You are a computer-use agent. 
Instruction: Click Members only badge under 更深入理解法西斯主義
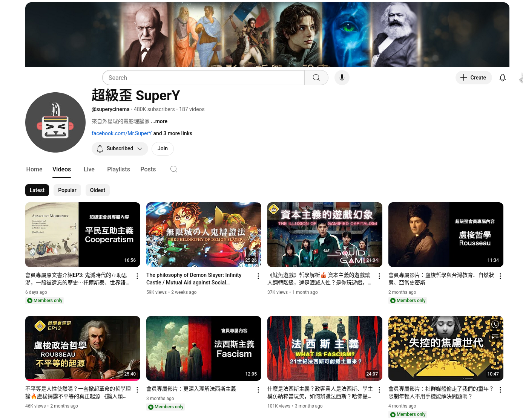pyautogui.click(x=166, y=407)
